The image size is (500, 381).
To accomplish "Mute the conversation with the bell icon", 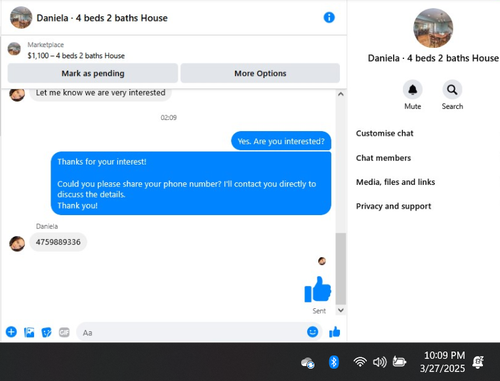I will click(x=413, y=90).
